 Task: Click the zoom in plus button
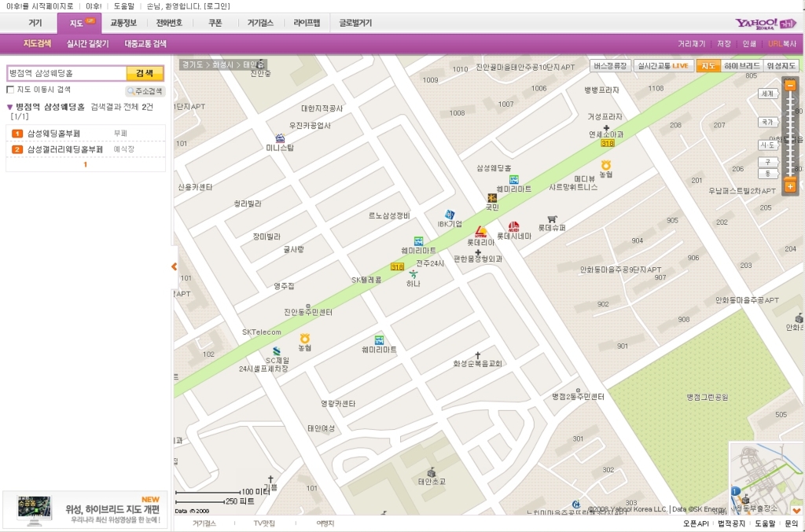(x=790, y=187)
